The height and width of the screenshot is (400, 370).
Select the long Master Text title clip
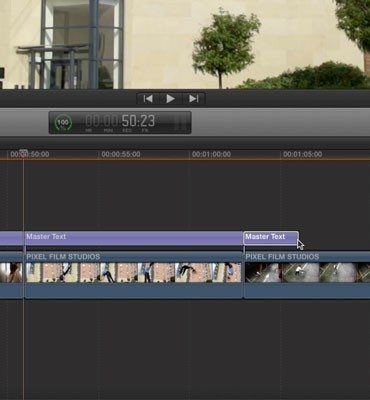tap(134, 238)
